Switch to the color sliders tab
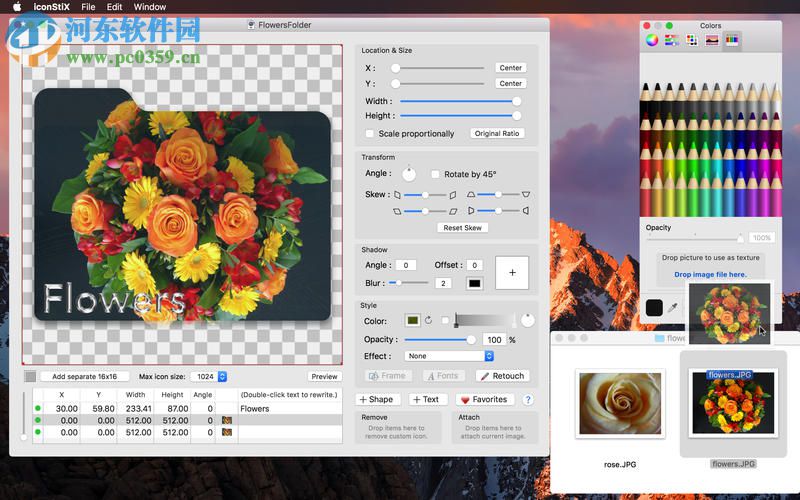This screenshot has width=800, height=500. click(672, 41)
